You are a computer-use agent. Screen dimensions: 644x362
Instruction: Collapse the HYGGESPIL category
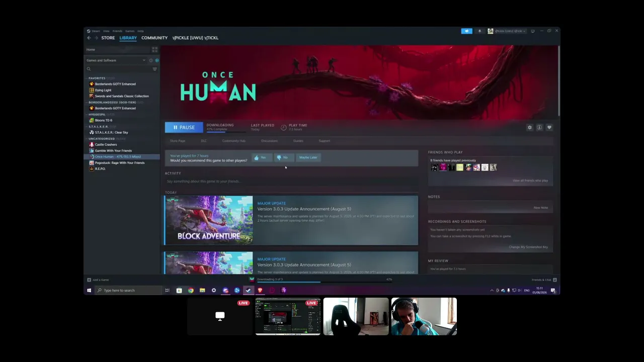pyautogui.click(x=97, y=114)
